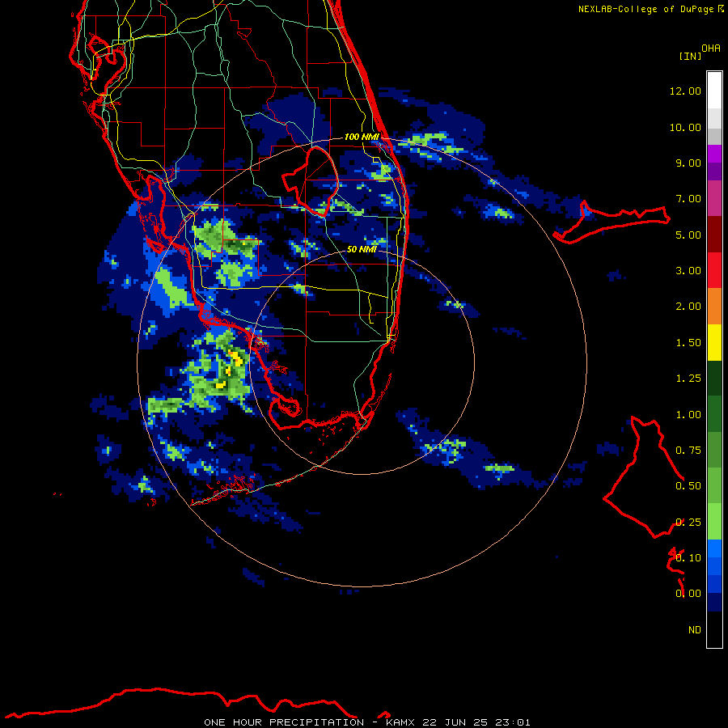Screen dimensions: 728x728
Task: Click the 2.00 legend value
Action: (x=688, y=307)
